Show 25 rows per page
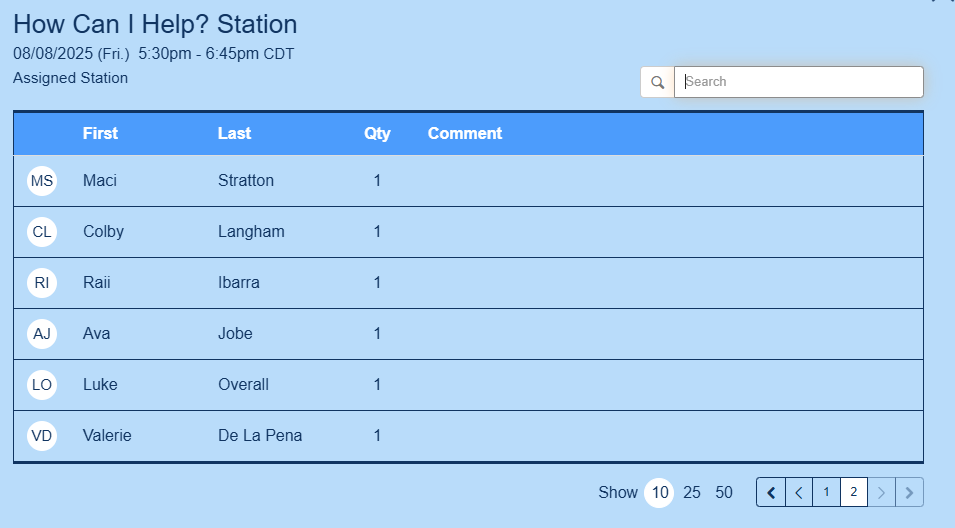The width and height of the screenshot is (955, 528). point(692,492)
